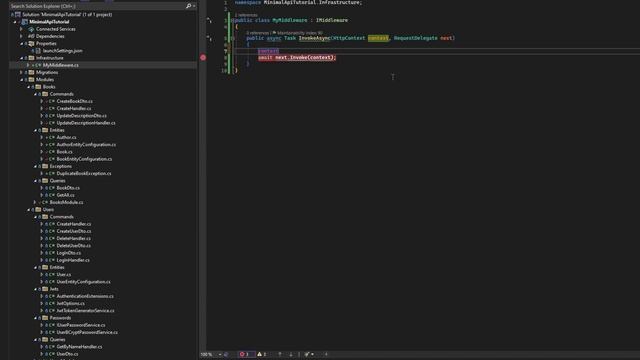Click the launchSettings.json file icon
The image size is (640, 360).
[x=38, y=51]
